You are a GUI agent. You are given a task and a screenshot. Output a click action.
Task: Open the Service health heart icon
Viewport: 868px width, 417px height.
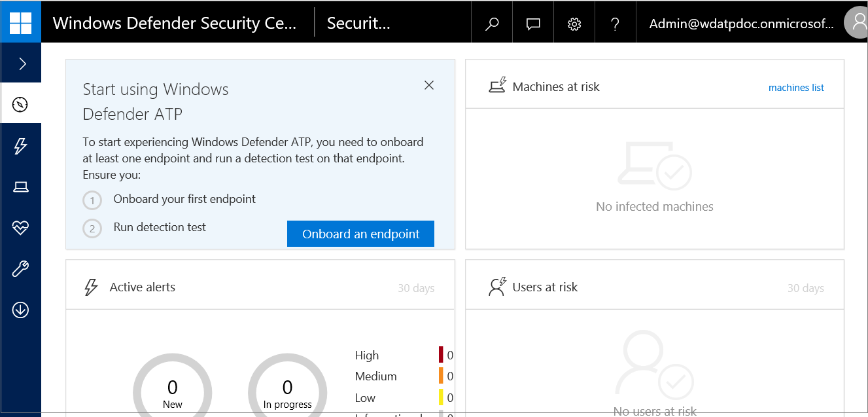pyautogui.click(x=21, y=228)
